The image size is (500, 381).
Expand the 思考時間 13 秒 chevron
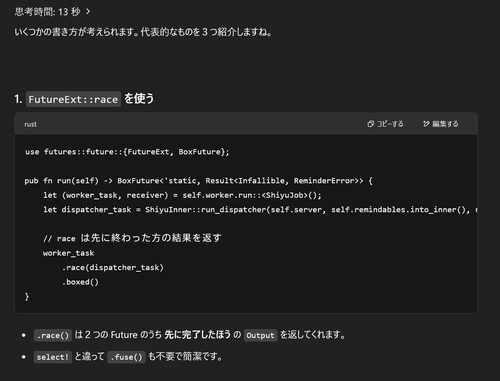pyautogui.click(x=88, y=12)
